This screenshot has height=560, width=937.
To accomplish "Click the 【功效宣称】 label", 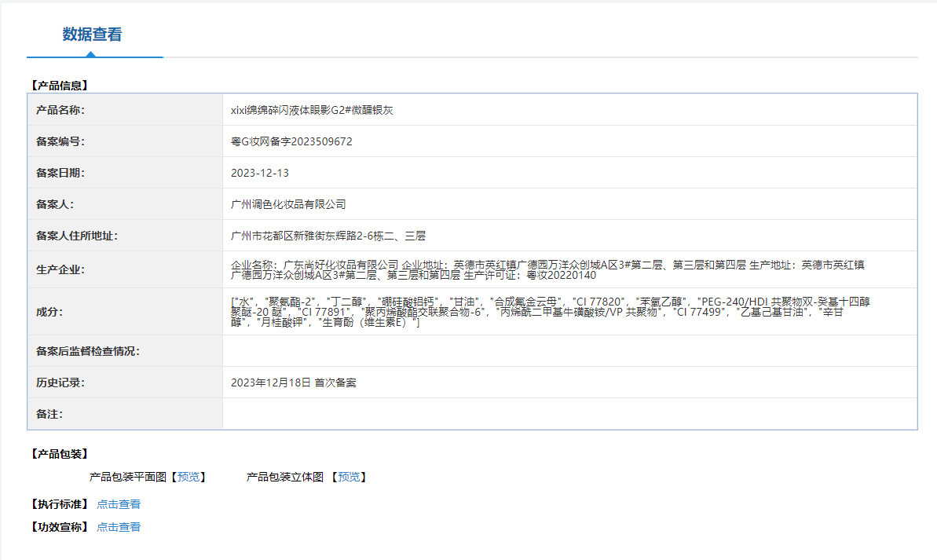I will 60,527.
